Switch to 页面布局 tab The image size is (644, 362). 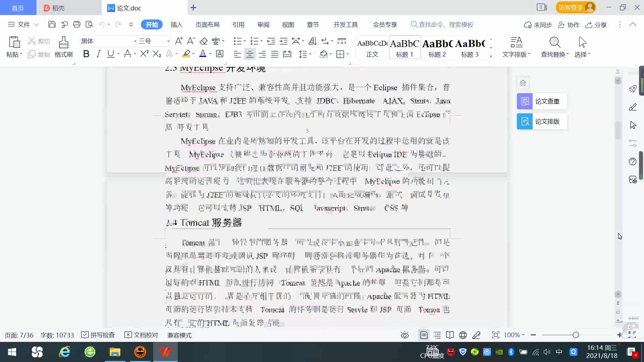pos(207,25)
